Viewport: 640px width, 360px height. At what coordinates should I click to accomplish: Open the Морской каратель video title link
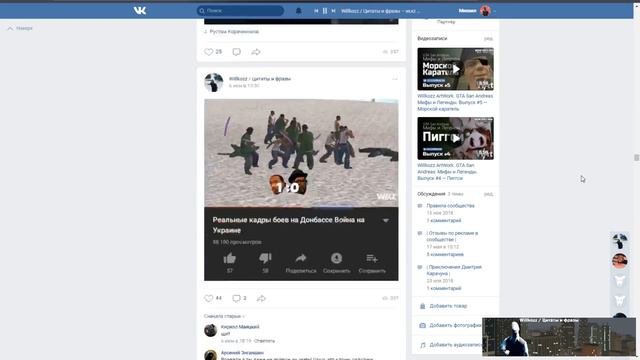coord(455,102)
